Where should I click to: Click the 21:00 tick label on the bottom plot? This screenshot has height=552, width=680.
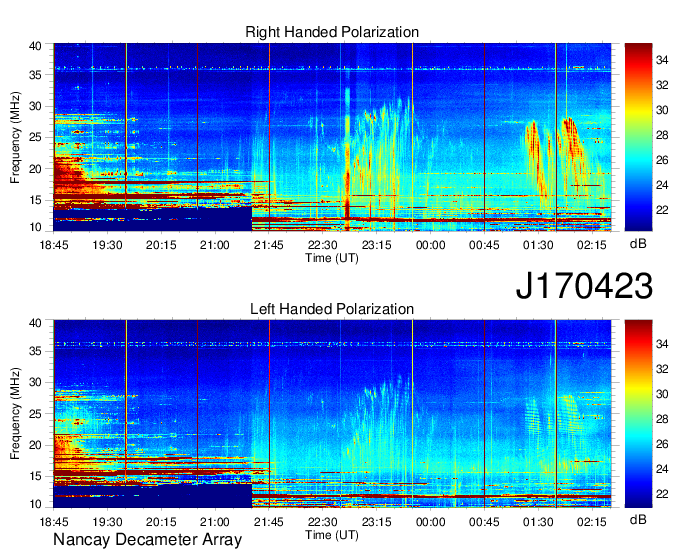pyautogui.click(x=215, y=522)
